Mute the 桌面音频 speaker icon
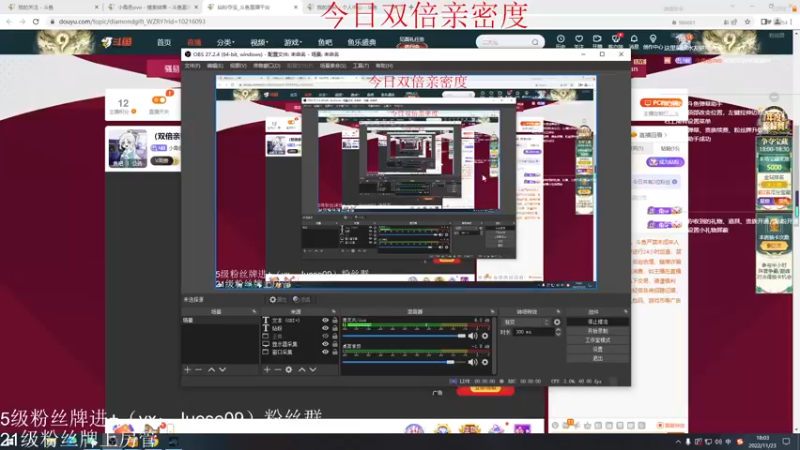The width and height of the screenshot is (800, 450). click(473, 362)
